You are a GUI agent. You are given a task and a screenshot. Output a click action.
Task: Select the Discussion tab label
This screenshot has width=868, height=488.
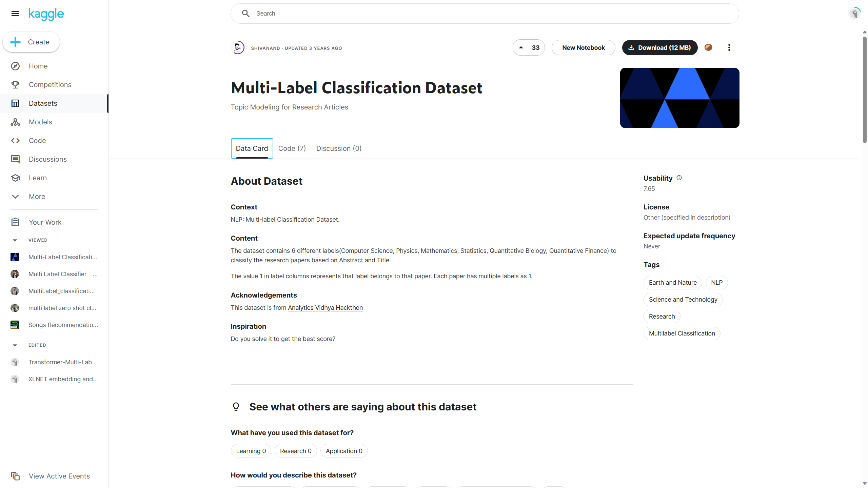(x=338, y=148)
